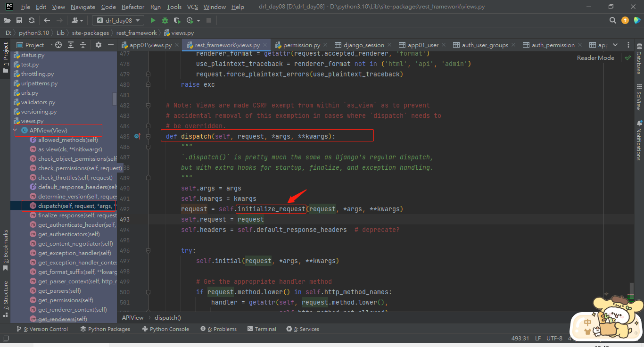The height and width of the screenshot is (347, 644).
Task: Select throttling.py in the Project tree
Action: (37, 74)
